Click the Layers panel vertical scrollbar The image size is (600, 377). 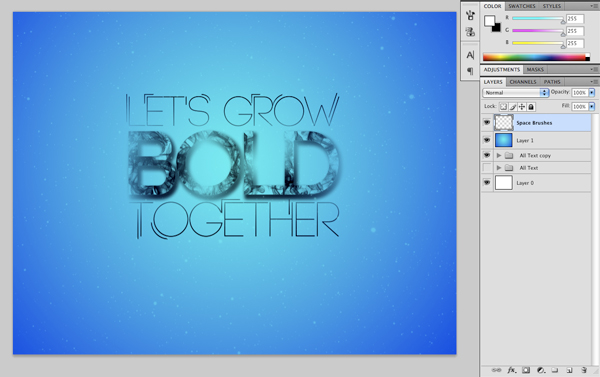[595, 241]
